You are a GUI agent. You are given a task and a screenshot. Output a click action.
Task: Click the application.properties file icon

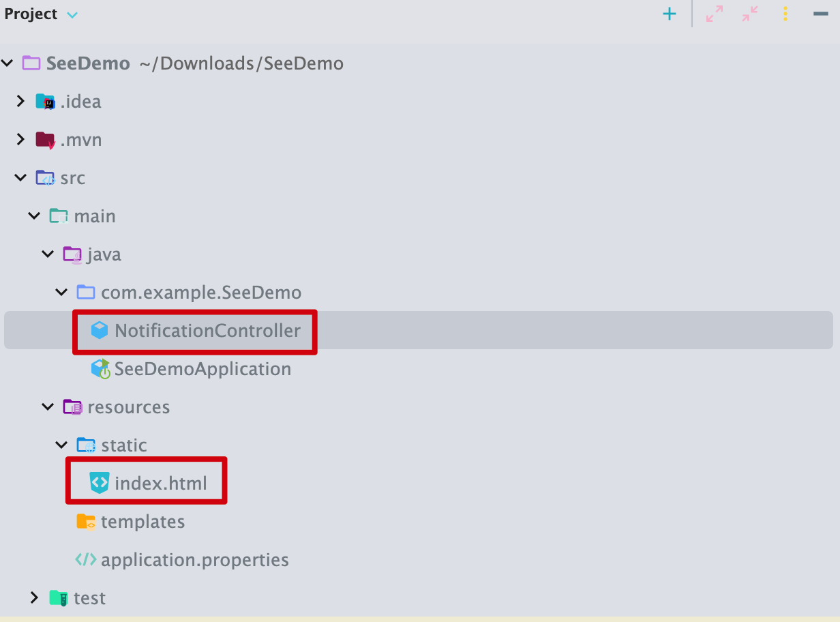86,560
